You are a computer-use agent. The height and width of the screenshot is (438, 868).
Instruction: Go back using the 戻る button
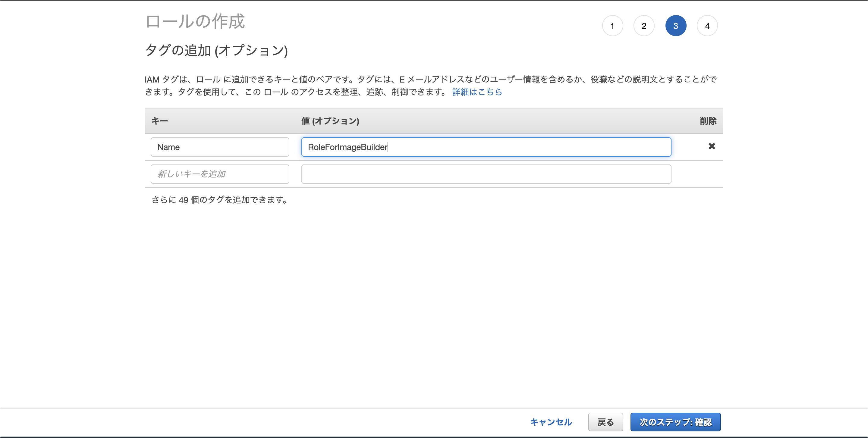tap(605, 422)
